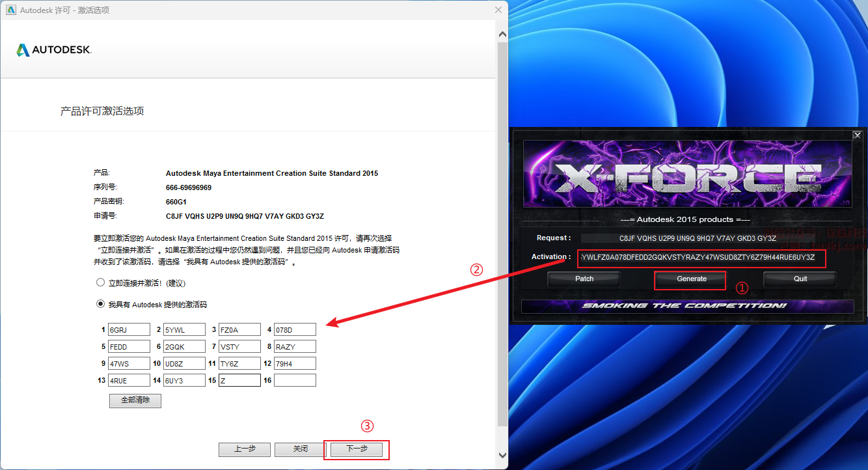868x470 pixels.
Task: Click activation code field 13 containing 4RUE
Action: click(129, 380)
